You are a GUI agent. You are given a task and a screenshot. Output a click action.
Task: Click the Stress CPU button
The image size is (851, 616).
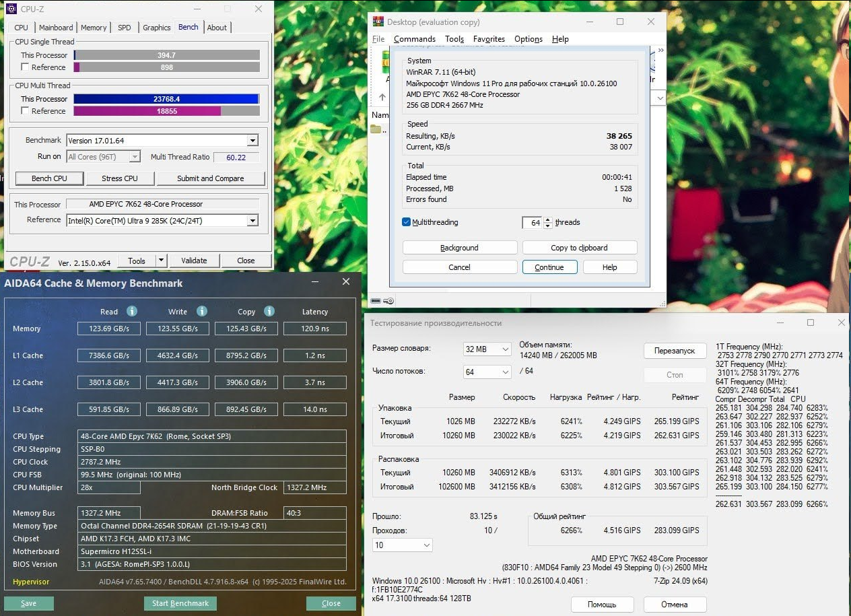pyautogui.click(x=120, y=178)
